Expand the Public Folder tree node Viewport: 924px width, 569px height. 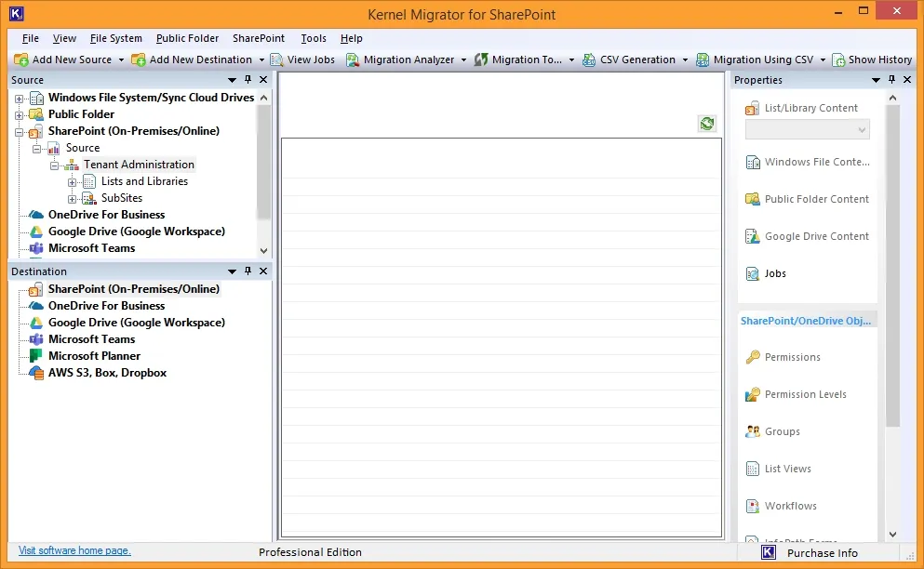19,115
